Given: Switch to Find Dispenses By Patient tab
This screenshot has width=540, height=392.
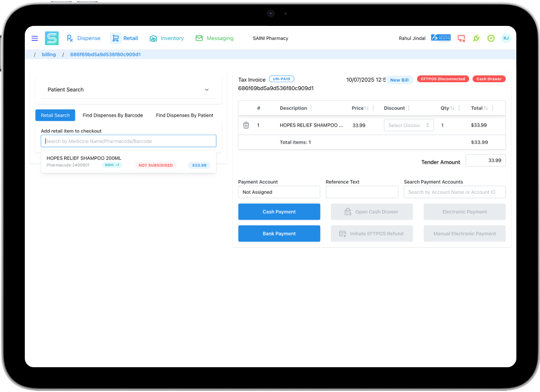Looking at the screenshot, I should point(184,115).
